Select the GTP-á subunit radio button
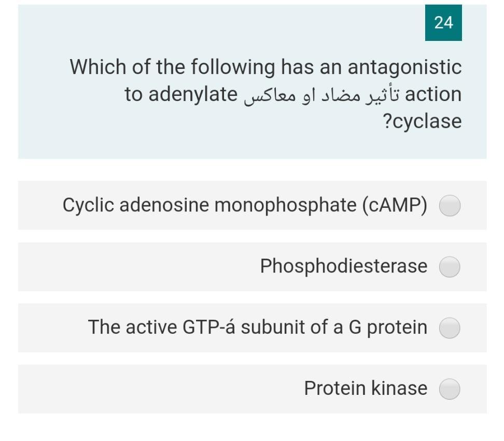 [x=449, y=328]
